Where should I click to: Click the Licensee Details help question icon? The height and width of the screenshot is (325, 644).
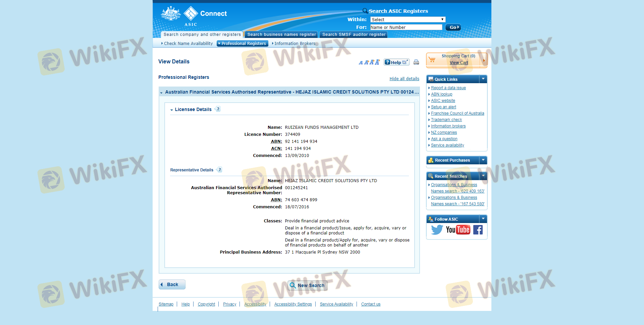(x=218, y=109)
